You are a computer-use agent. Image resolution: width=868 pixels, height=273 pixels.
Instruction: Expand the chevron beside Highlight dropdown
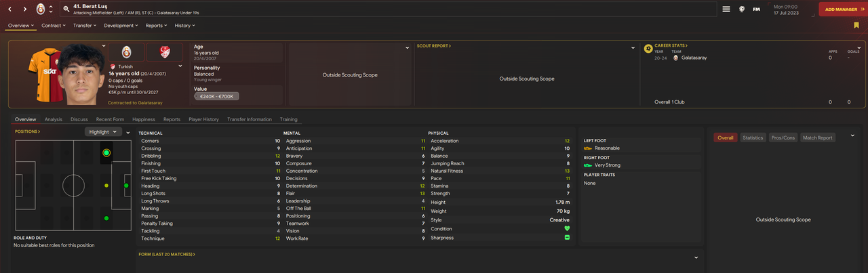pos(128,133)
